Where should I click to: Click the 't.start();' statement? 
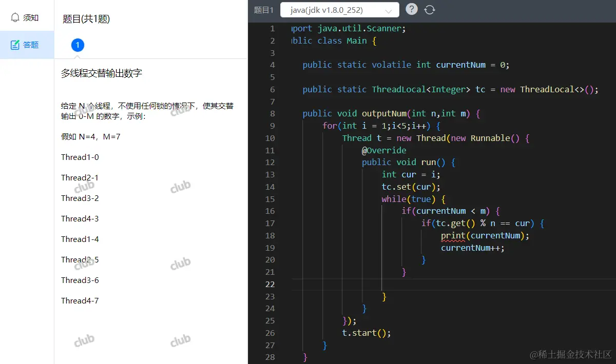click(367, 333)
